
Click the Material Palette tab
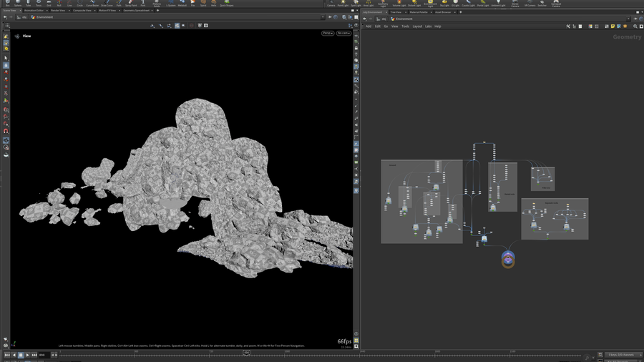[419, 12]
